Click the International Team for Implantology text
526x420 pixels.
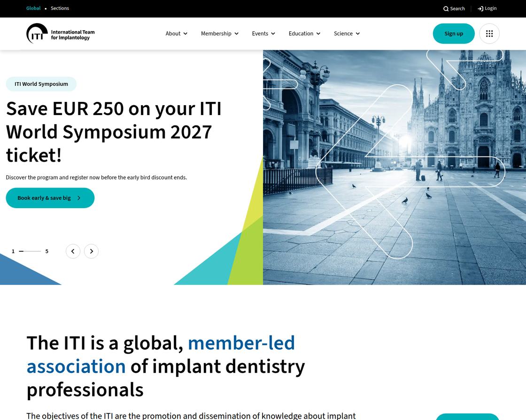pos(73,35)
